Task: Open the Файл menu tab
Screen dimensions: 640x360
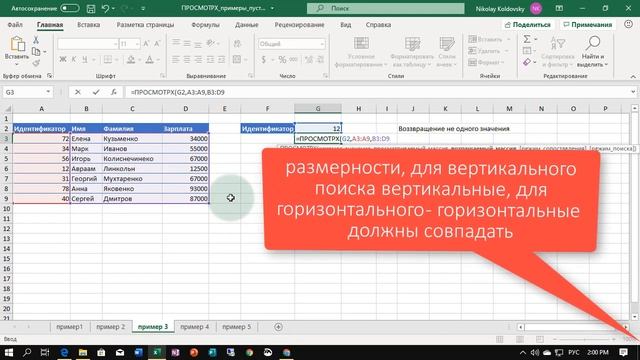Action: click(15, 25)
